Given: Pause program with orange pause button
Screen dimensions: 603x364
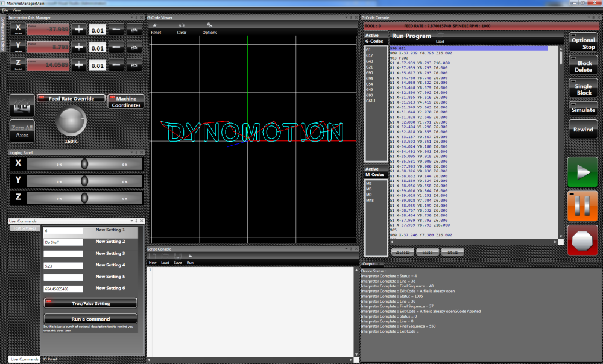Looking at the screenshot, I should pyautogui.click(x=582, y=207).
